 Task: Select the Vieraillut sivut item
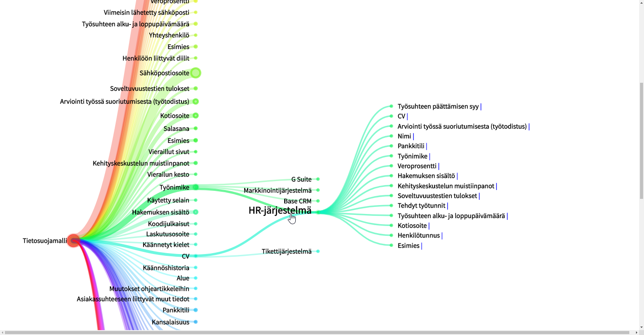click(x=169, y=152)
